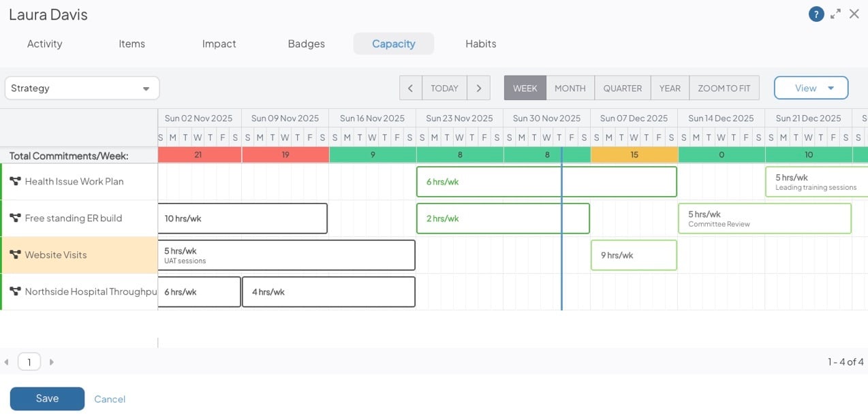
Task: Switch timeline to Week view
Action: [525, 88]
